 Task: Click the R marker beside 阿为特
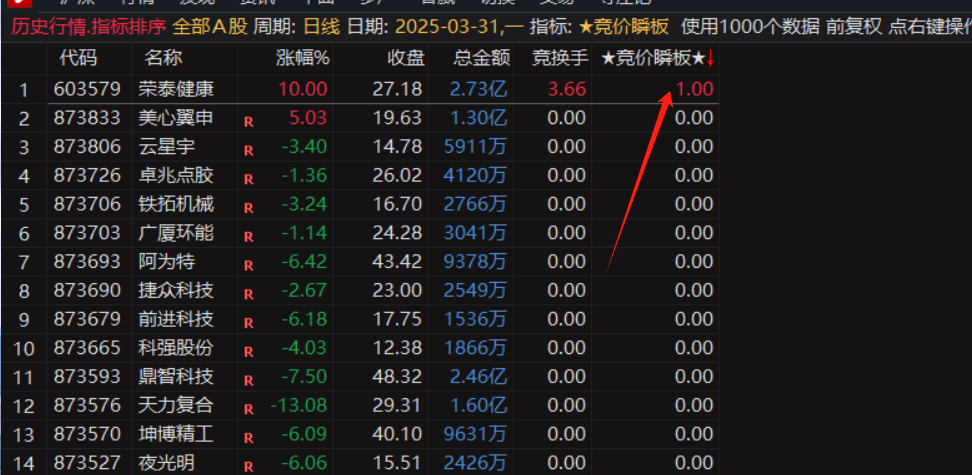tap(249, 266)
